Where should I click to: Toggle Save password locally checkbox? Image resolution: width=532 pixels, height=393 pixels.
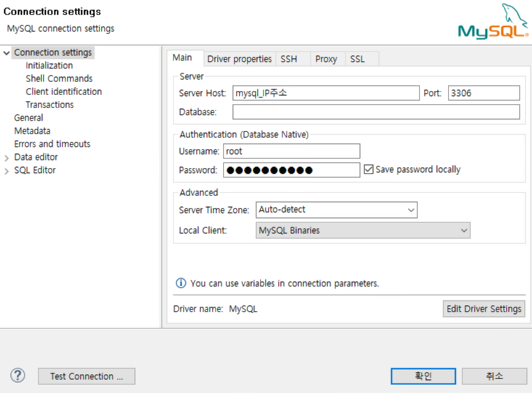369,169
